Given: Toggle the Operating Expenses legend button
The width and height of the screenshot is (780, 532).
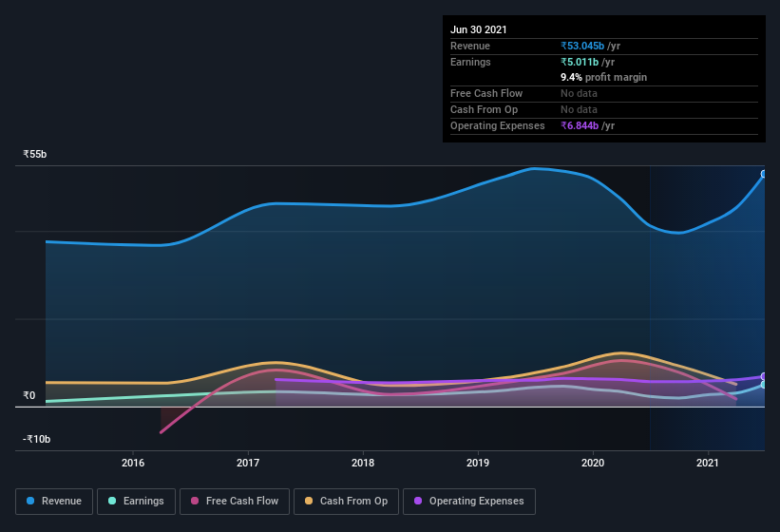Looking at the screenshot, I should coord(469,502).
